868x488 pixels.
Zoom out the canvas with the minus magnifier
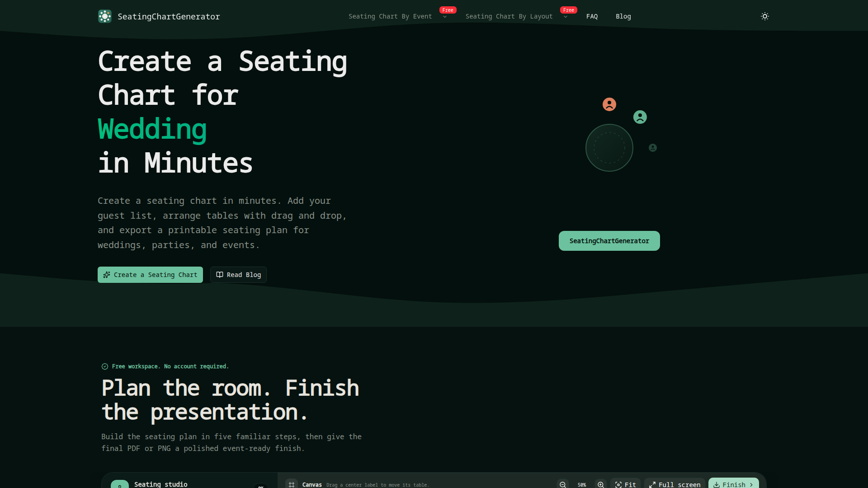click(x=563, y=484)
